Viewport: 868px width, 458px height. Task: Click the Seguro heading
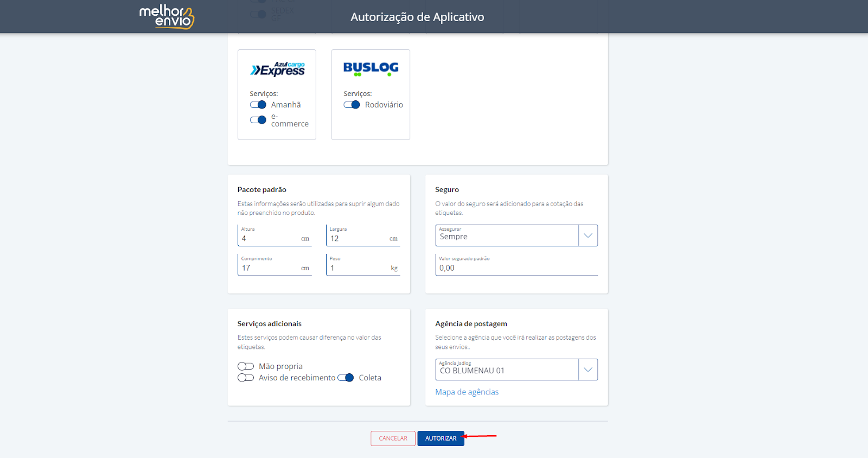(447, 189)
